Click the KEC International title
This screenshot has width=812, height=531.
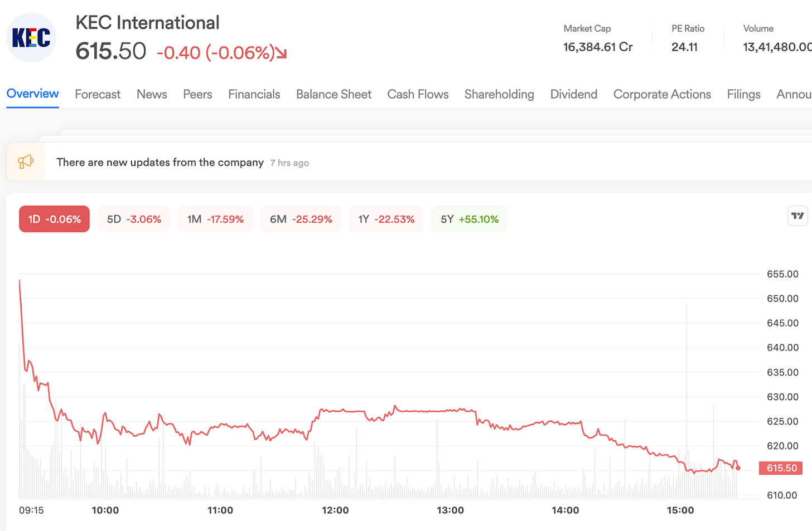pos(147,23)
